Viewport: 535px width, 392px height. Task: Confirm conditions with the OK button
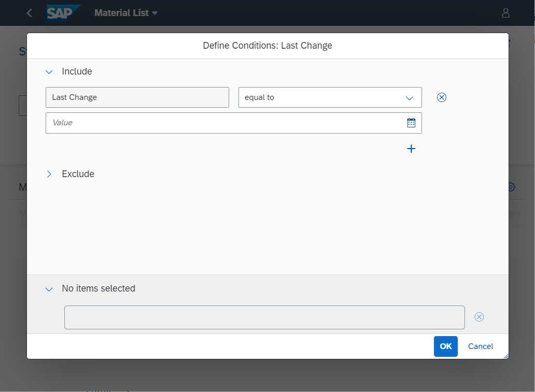[x=445, y=346]
